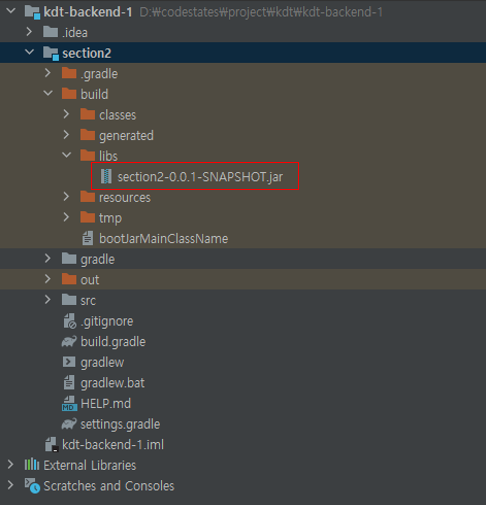This screenshot has width=486, height=505.
Task: Select the gradlew file name
Action: (x=102, y=363)
